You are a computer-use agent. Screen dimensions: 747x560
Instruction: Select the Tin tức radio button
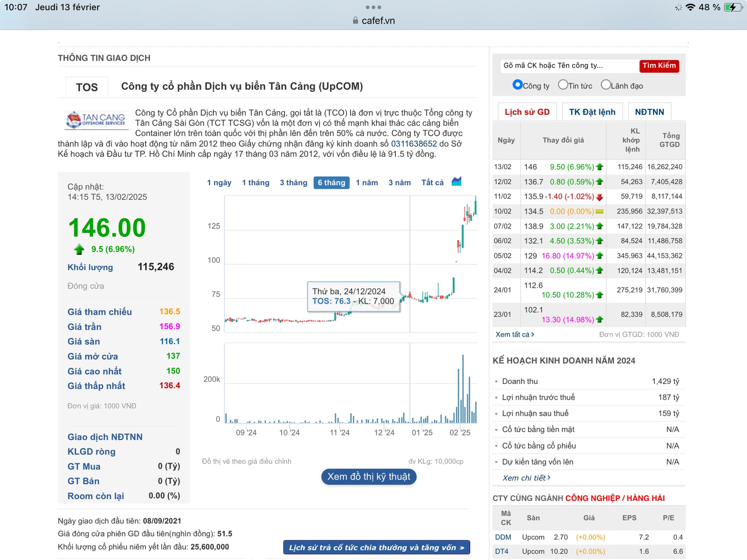[x=563, y=85]
